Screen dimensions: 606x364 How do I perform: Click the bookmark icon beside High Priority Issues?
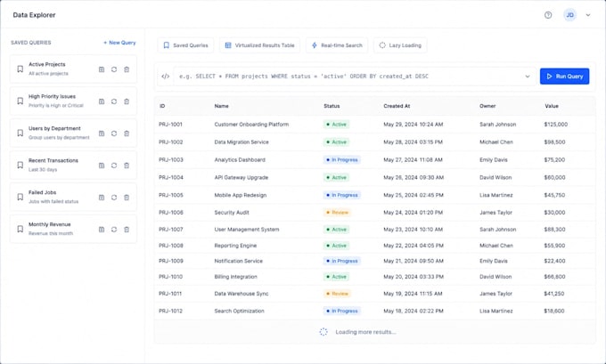pyautogui.click(x=20, y=101)
